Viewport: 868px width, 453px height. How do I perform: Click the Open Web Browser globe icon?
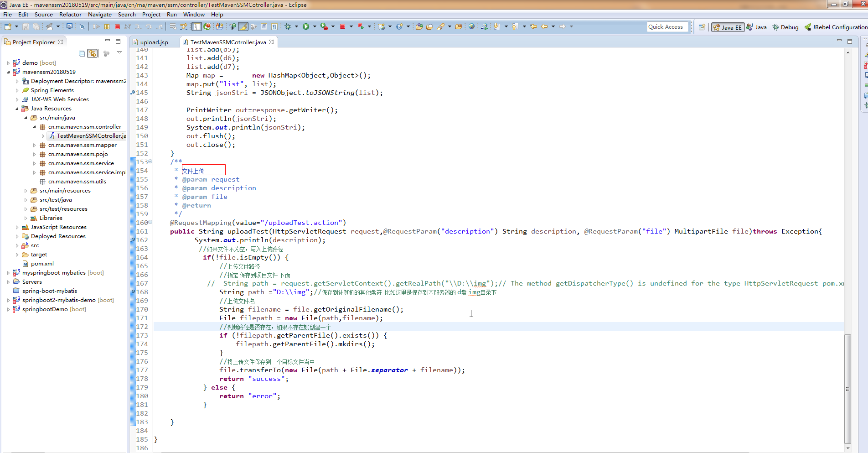(x=472, y=27)
